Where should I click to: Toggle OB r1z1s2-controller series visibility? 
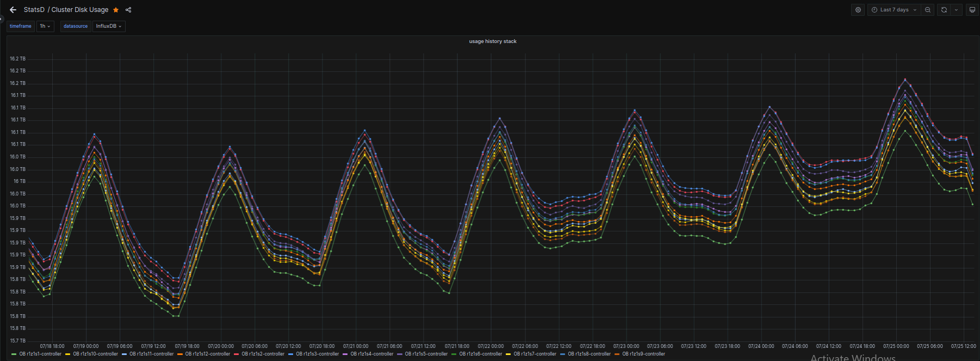(263, 354)
